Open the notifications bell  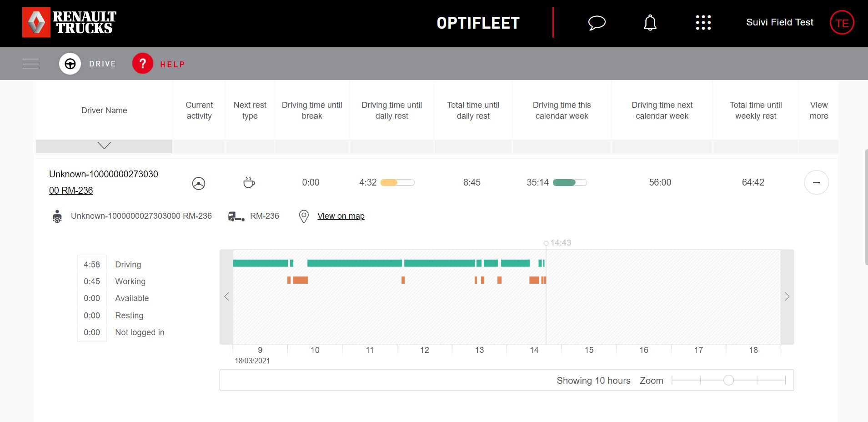coord(649,22)
